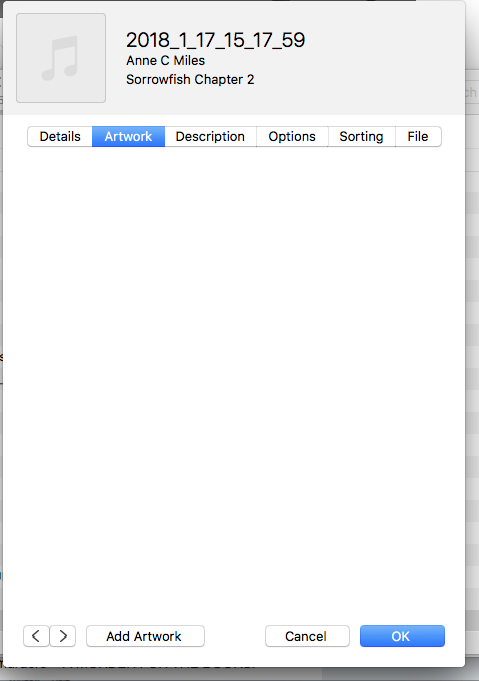This screenshot has height=681, width=479.
Task: Click the song title 2018_1_17_15_17_59
Action: [215, 40]
